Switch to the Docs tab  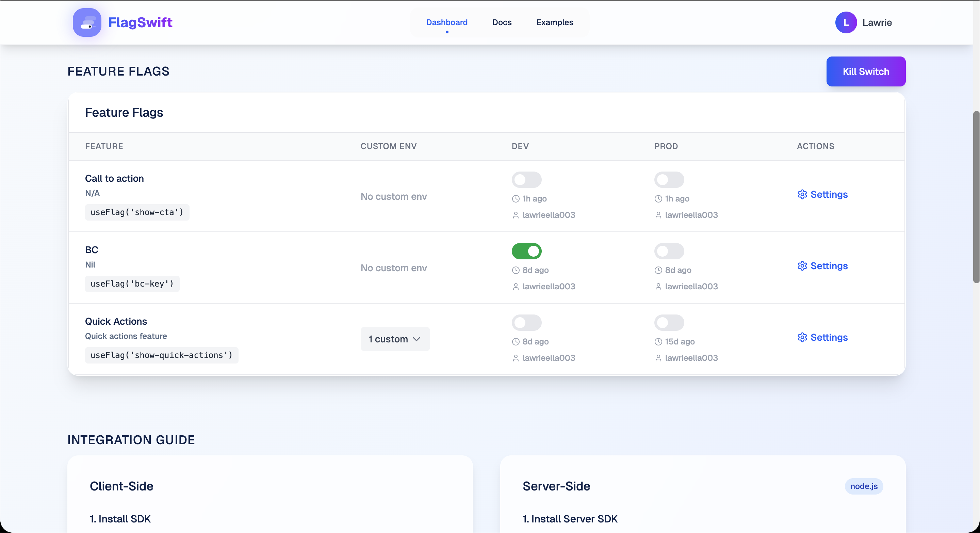pyautogui.click(x=502, y=22)
